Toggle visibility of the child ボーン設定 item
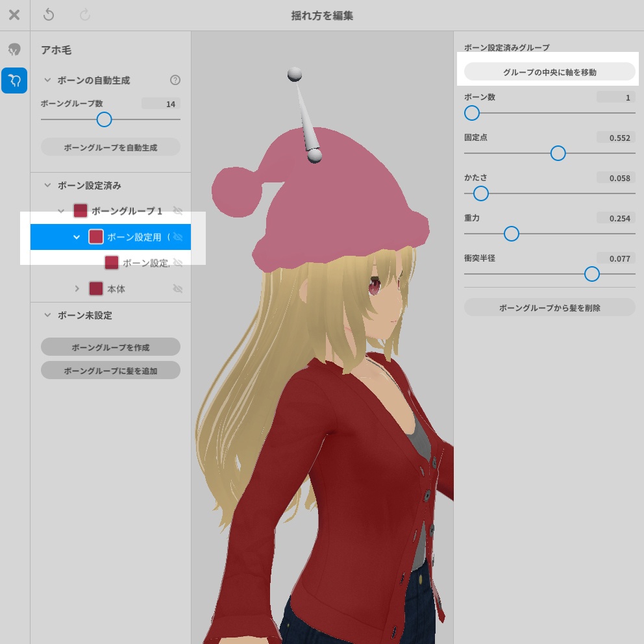Viewport: 644px width, 644px height. coord(178,262)
